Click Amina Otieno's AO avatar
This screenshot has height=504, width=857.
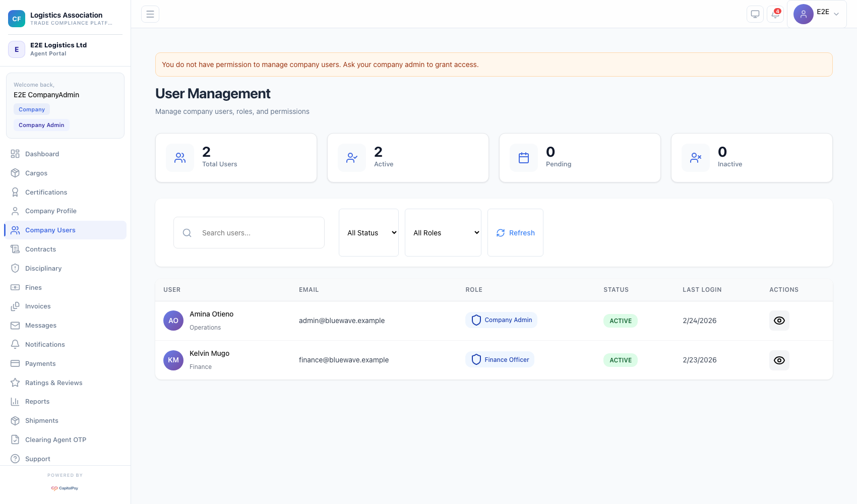pyautogui.click(x=173, y=321)
